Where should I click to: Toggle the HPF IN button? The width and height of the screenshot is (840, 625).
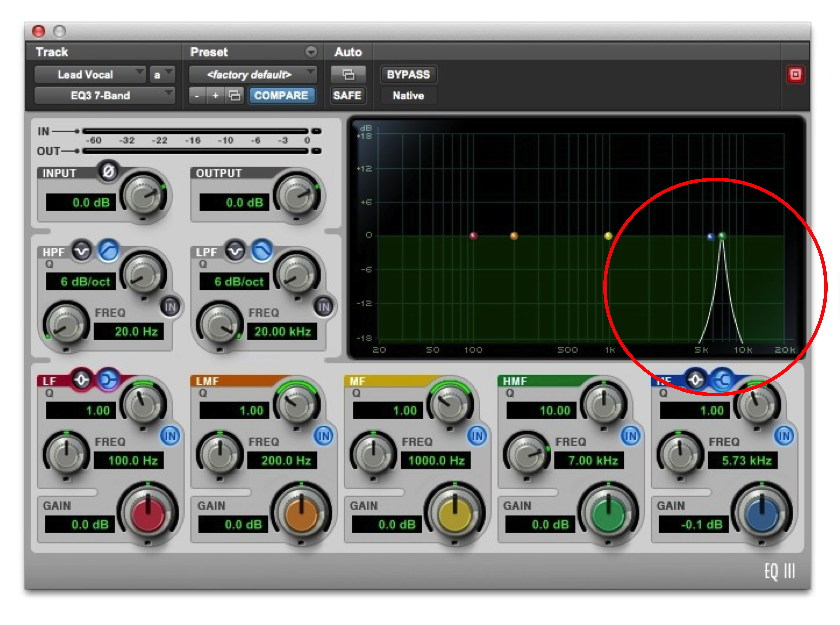[170, 306]
